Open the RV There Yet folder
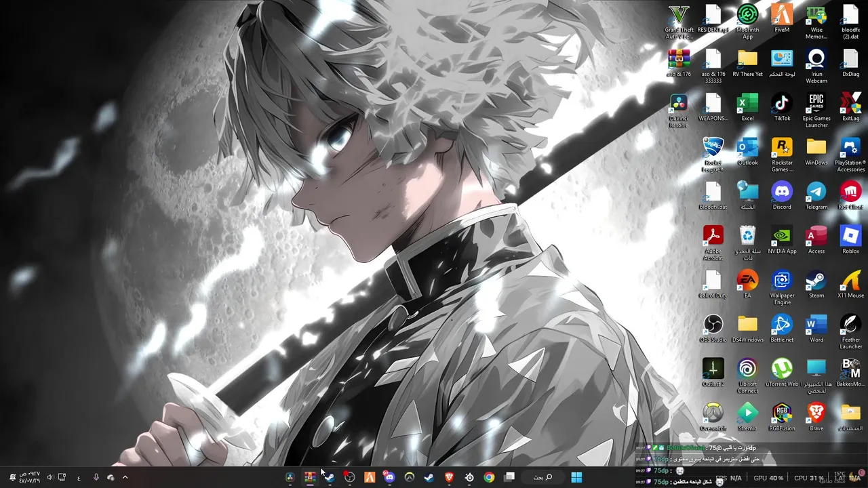Image resolution: width=868 pixels, height=488 pixels. [x=747, y=64]
